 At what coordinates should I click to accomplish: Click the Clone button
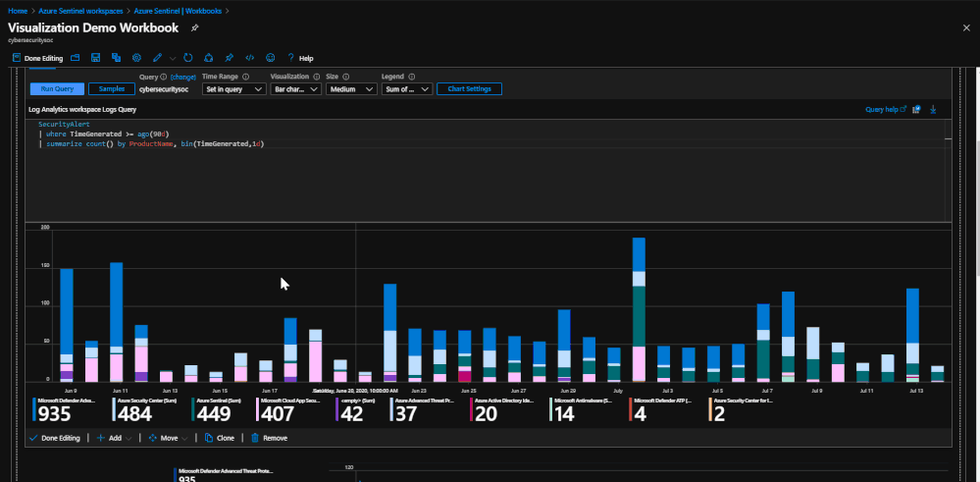(x=220, y=438)
